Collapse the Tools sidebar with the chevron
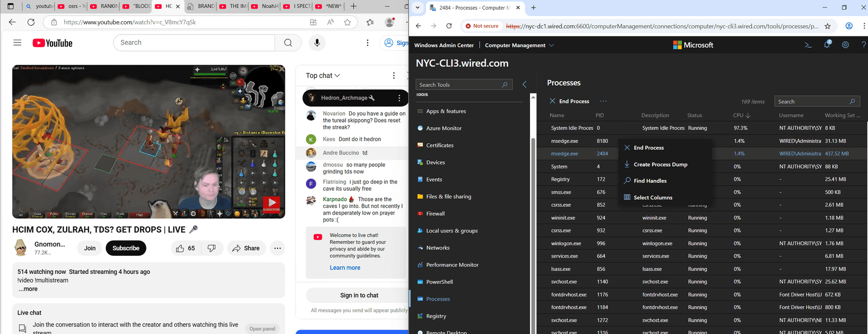 (524, 84)
